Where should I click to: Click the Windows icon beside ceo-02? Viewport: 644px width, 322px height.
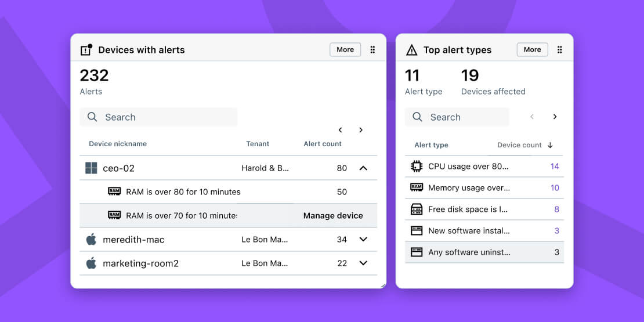pos(91,168)
